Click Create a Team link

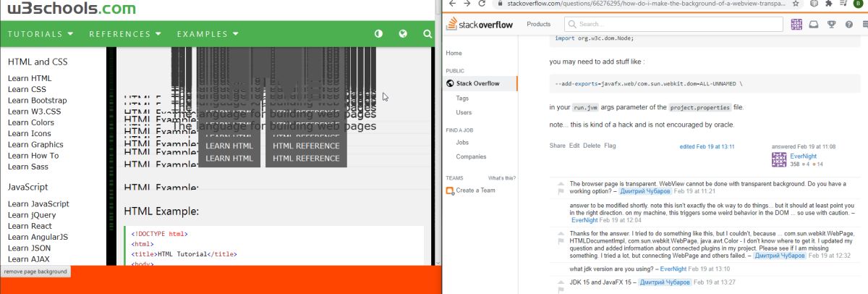(x=476, y=190)
